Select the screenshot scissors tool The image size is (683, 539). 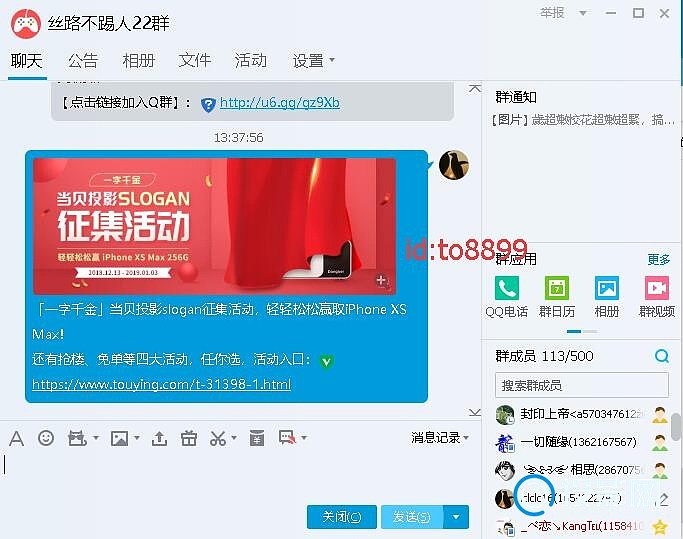[218, 438]
